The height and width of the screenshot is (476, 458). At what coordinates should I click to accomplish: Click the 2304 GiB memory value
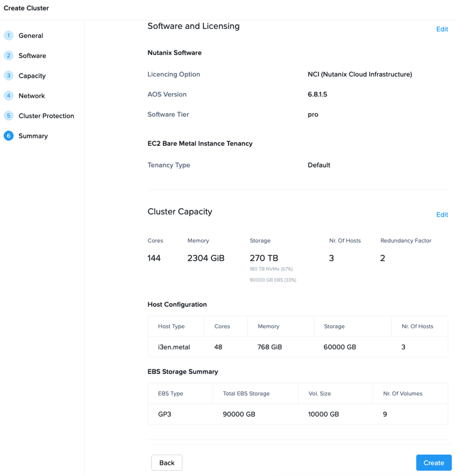coord(206,258)
